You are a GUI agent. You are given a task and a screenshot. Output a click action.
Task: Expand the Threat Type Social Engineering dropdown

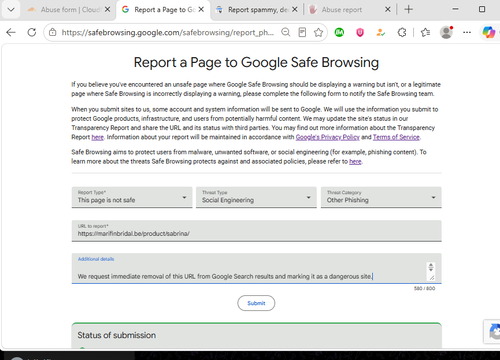(x=256, y=197)
